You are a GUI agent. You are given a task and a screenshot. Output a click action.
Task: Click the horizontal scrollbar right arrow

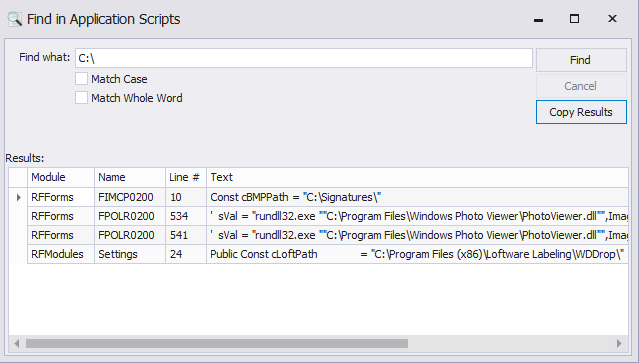[x=619, y=343]
